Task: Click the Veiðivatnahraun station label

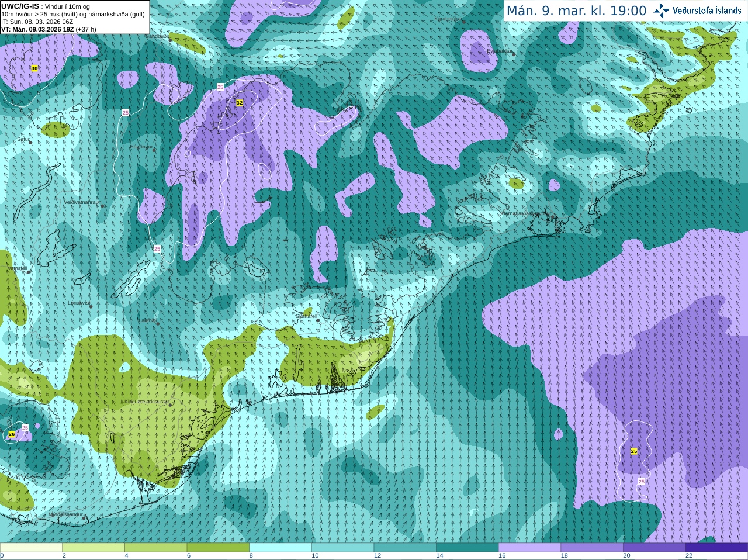Action: click(x=82, y=202)
